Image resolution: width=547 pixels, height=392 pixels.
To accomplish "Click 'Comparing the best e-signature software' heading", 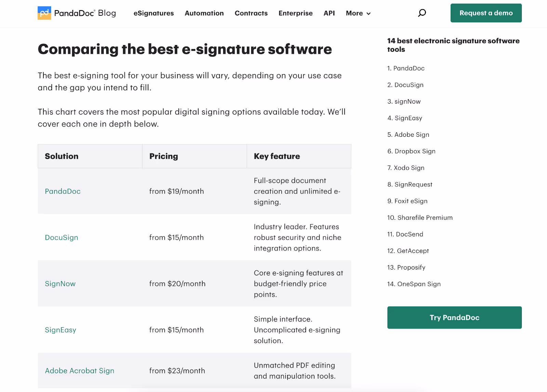I will [x=185, y=49].
